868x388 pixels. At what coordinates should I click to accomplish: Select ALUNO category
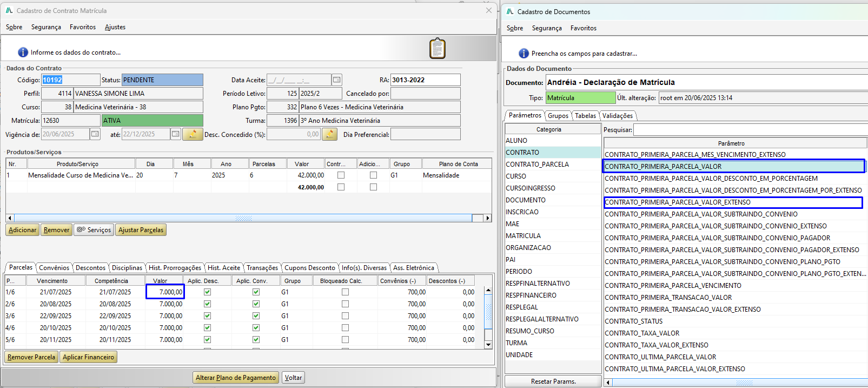point(553,141)
